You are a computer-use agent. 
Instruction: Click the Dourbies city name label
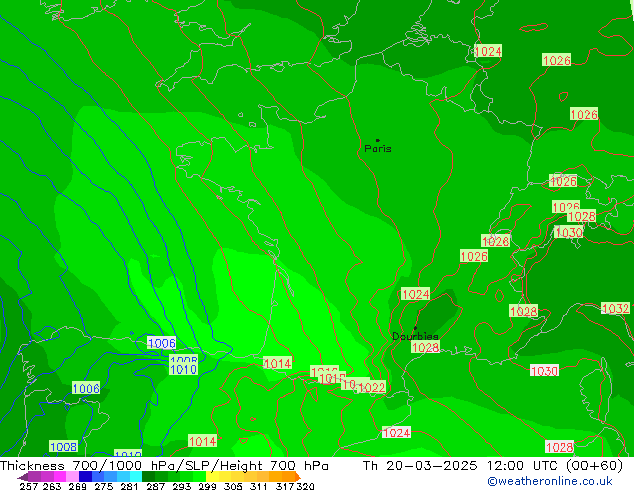[415, 336]
